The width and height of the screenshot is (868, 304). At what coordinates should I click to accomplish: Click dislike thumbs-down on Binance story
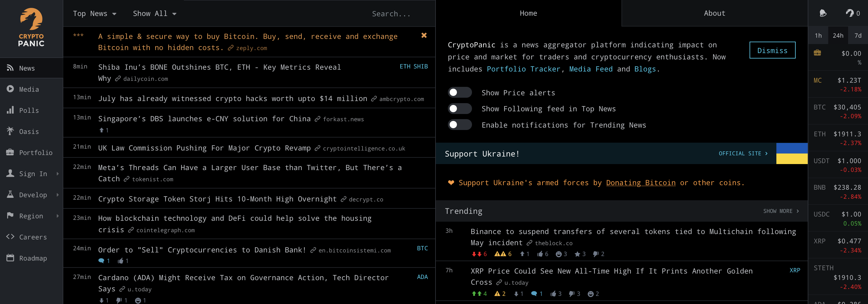tap(599, 254)
